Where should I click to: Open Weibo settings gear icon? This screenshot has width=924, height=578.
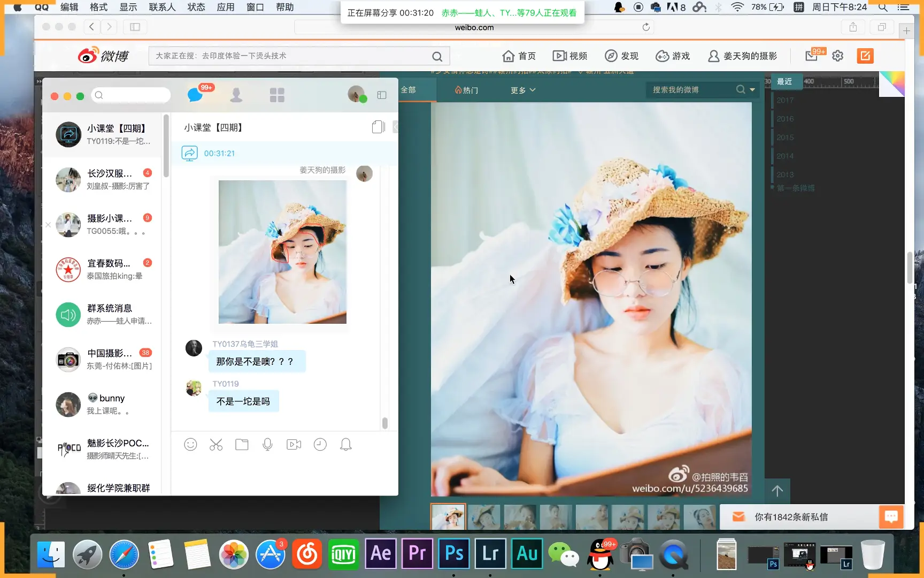pos(837,56)
